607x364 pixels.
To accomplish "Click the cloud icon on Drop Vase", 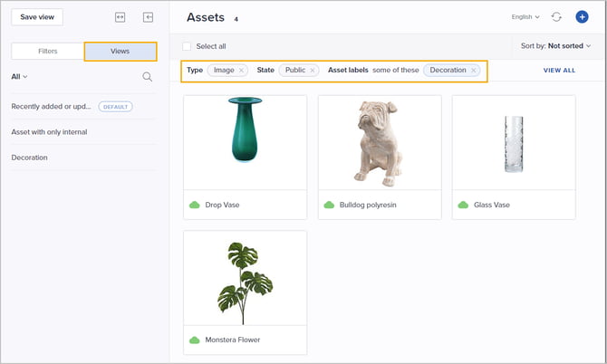I will tap(194, 205).
